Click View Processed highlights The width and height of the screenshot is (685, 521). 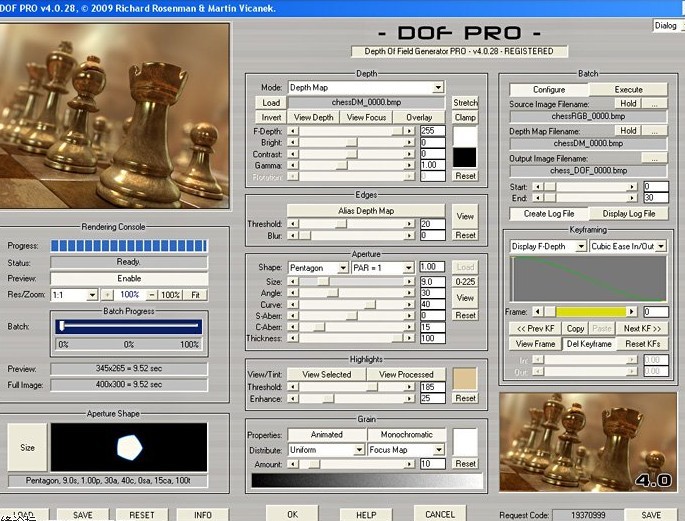pos(406,374)
